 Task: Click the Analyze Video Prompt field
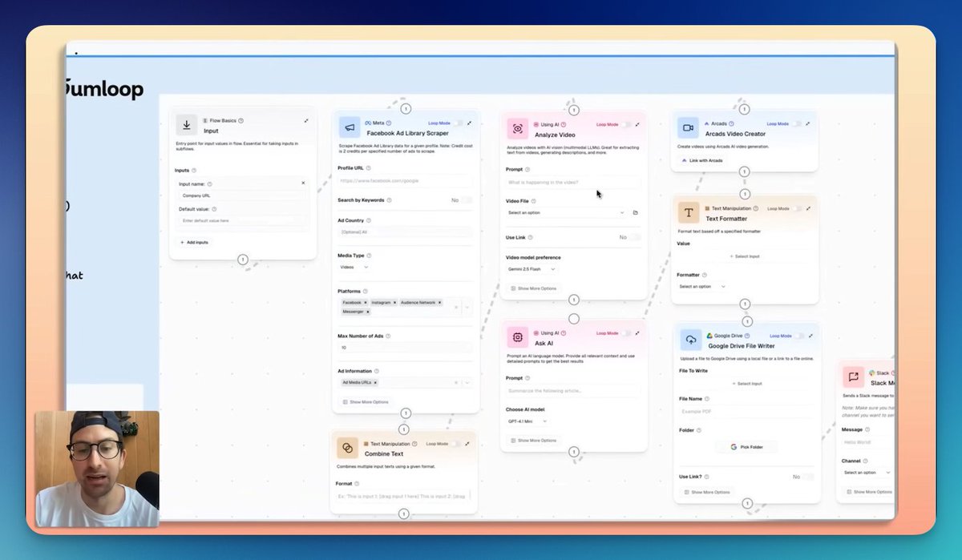[573, 184]
